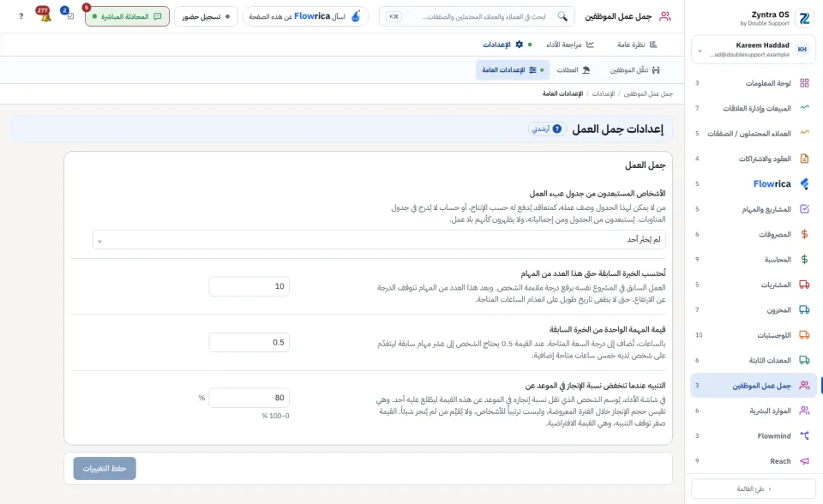
Task: Click the settings gear icon in tab bar
Action: tap(520, 45)
